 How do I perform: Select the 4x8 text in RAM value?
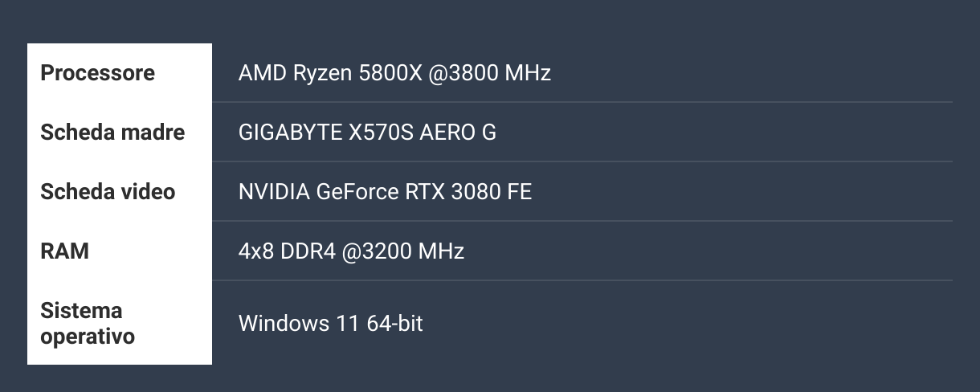[257, 251]
